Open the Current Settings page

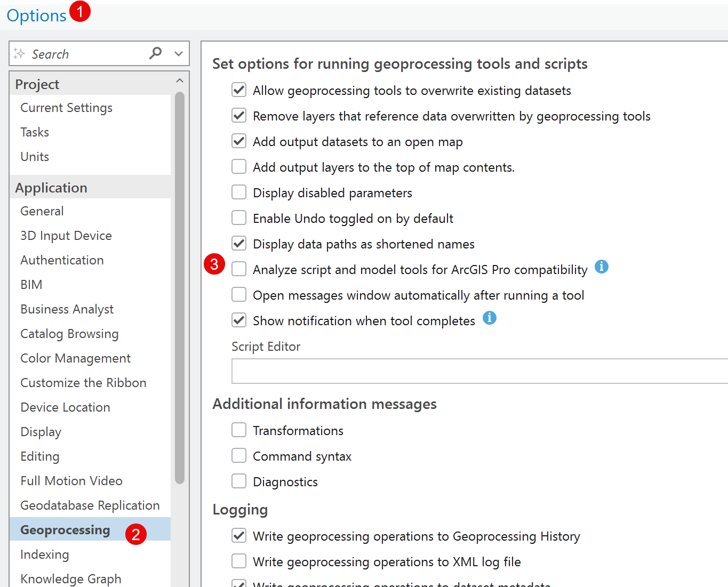66,108
